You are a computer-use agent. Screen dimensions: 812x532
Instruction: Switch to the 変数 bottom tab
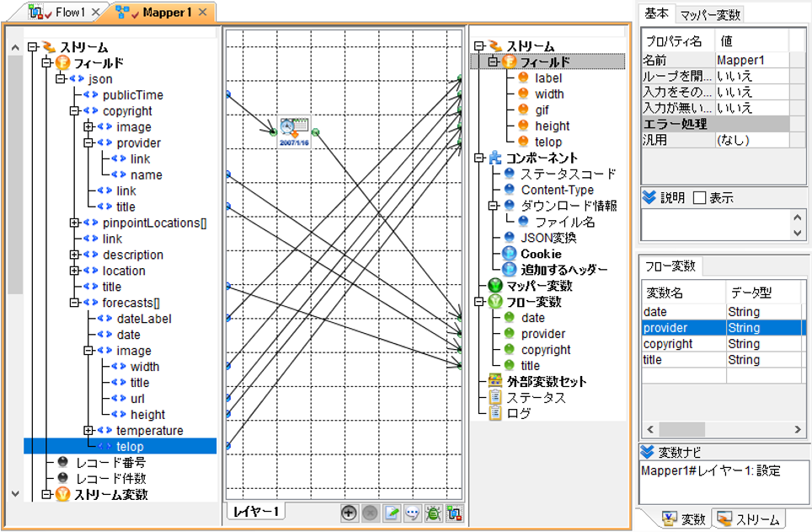tap(682, 519)
